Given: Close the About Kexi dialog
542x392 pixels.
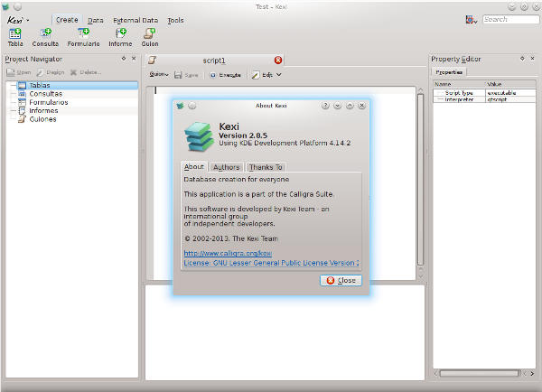Looking at the screenshot, I should point(341,280).
